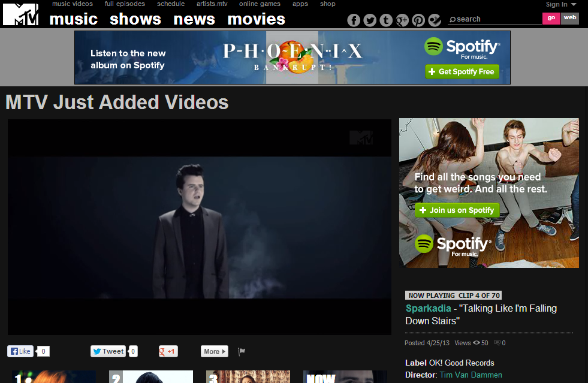Click the MTV logo
The width and height of the screenshot is (588, 383).
(20, 14)
